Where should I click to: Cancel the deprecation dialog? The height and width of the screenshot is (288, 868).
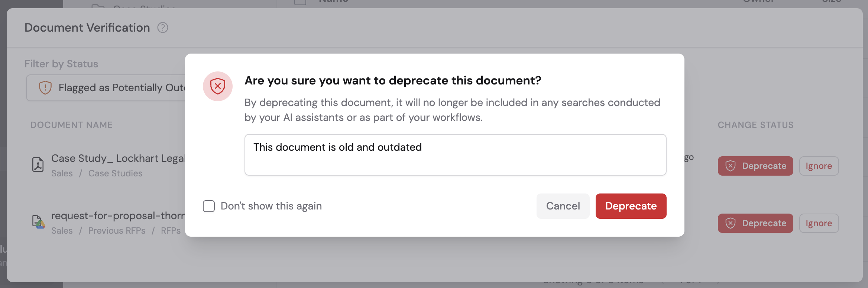click(563, 206)
